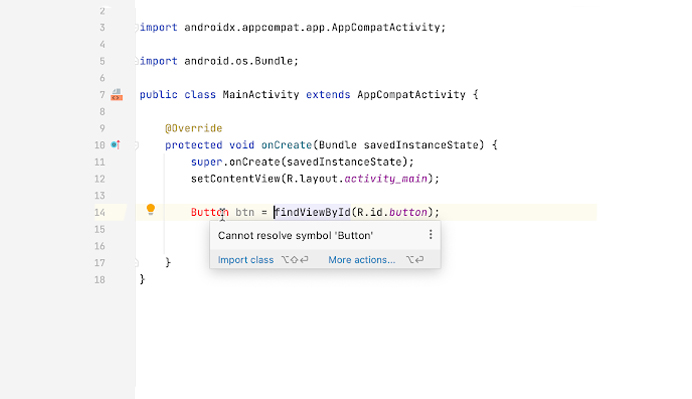Click line number 18 in gutter
Screen dimensions: 692x399
click(100, 279)
